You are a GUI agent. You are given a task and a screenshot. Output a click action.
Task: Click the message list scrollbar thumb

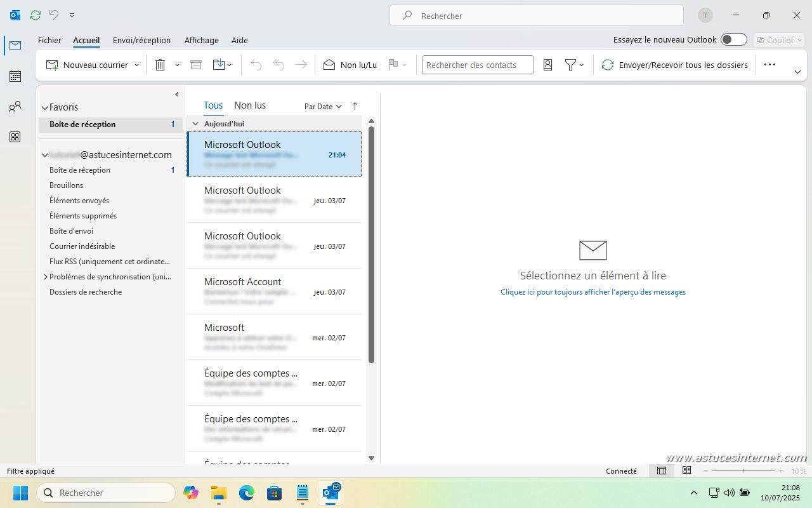point(371,244)
